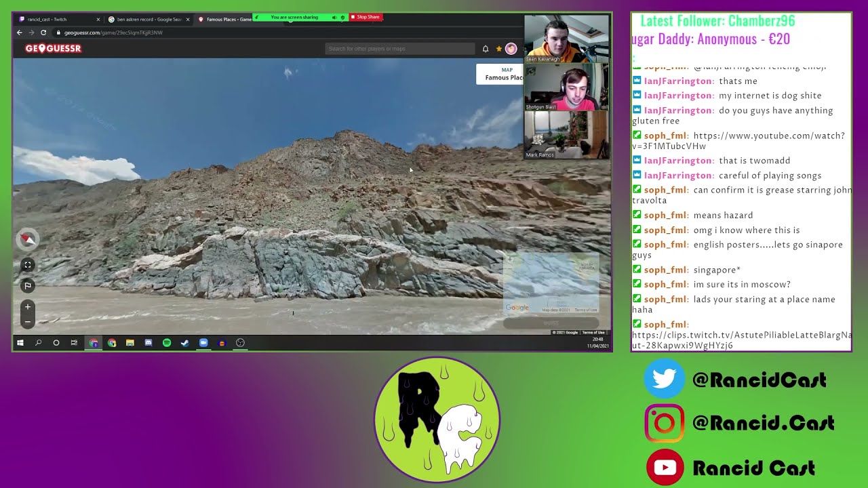Click the Instagram logo icon
Image resolution: width=868 pixels, height=488 pixels.
tap(665, 424)
